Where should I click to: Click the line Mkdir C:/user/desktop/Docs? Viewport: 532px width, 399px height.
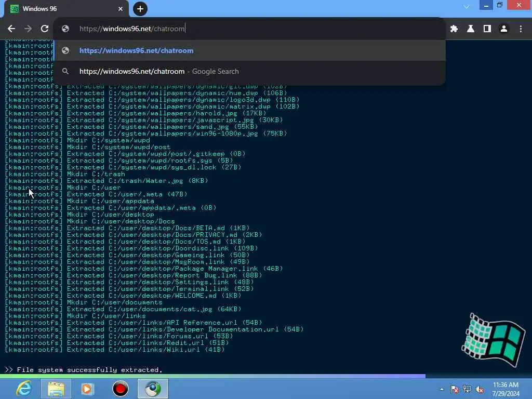(90, 221)
